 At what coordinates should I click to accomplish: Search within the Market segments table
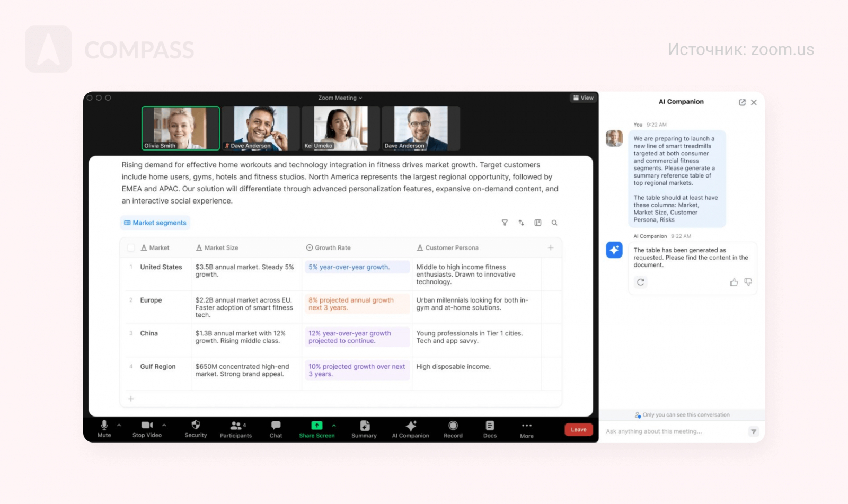pos(554,223)
